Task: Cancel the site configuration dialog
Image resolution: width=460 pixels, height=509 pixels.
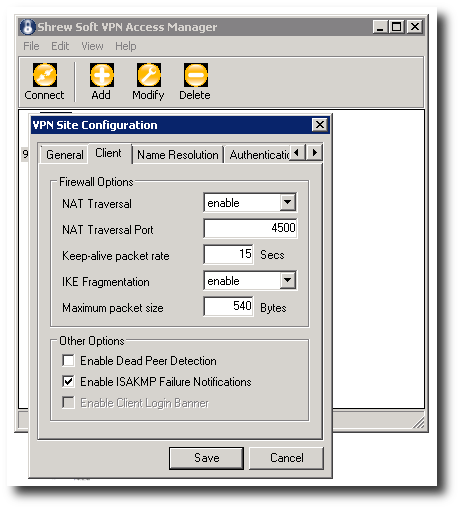Action: click(287, 458)
